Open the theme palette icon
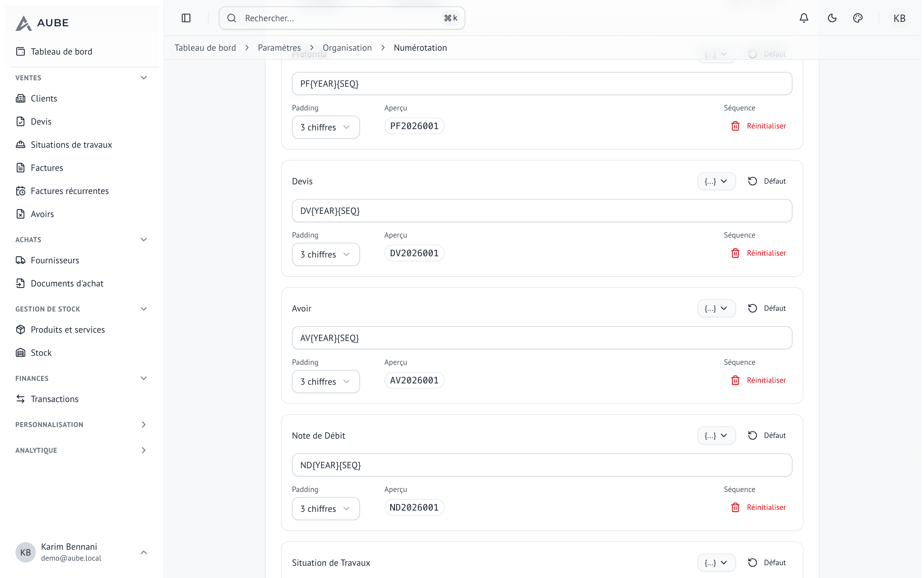 click(858, 18)
